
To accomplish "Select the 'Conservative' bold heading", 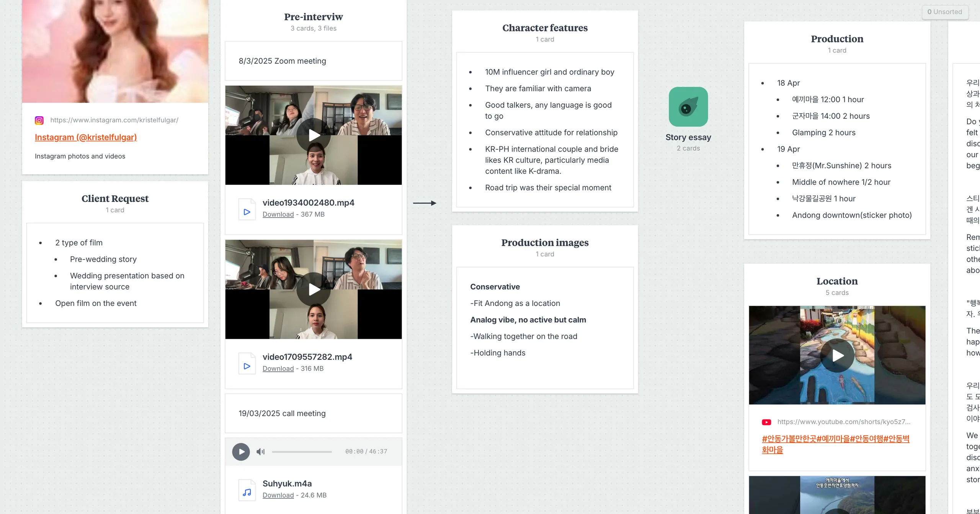I will (495, 287).
